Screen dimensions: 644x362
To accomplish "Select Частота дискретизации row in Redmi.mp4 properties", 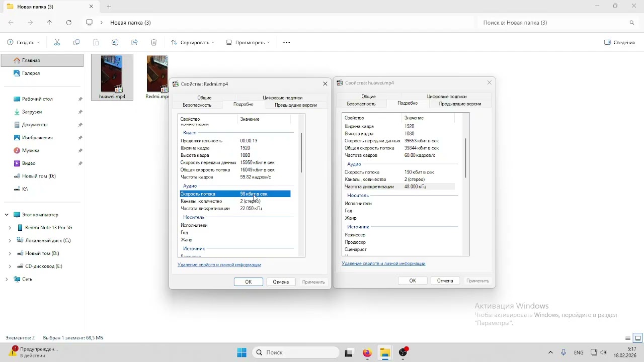I will pyautogui.click(x=235, y=209).
